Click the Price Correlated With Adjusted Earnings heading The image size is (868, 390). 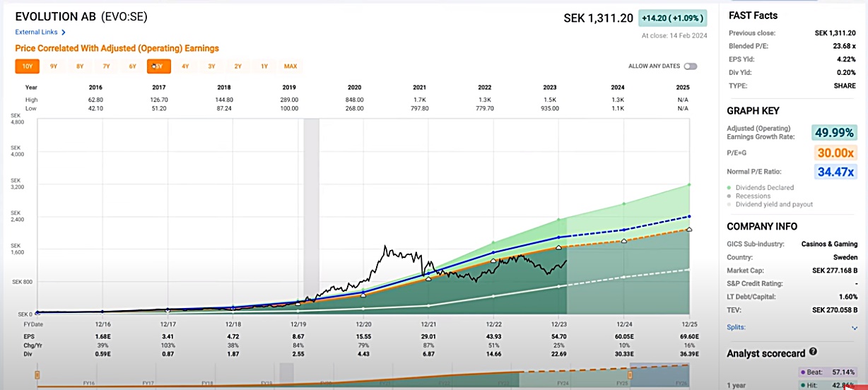tap(117, 49)
